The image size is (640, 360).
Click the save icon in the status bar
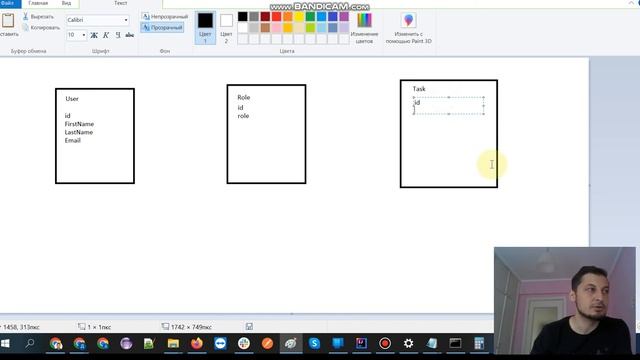coord(249,327)
